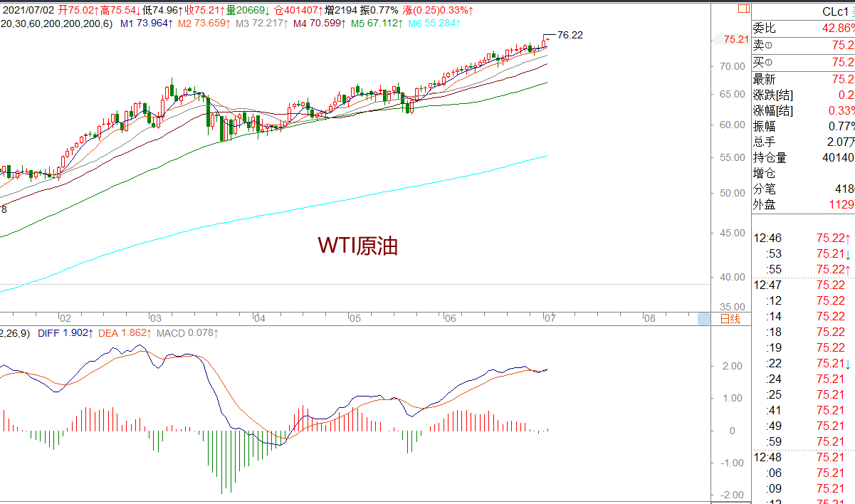Image resolution: width=855 pixels, height=504 pixels.
Task: Click the 持仓量 open interest row
Action: click(x=804, y=158)
